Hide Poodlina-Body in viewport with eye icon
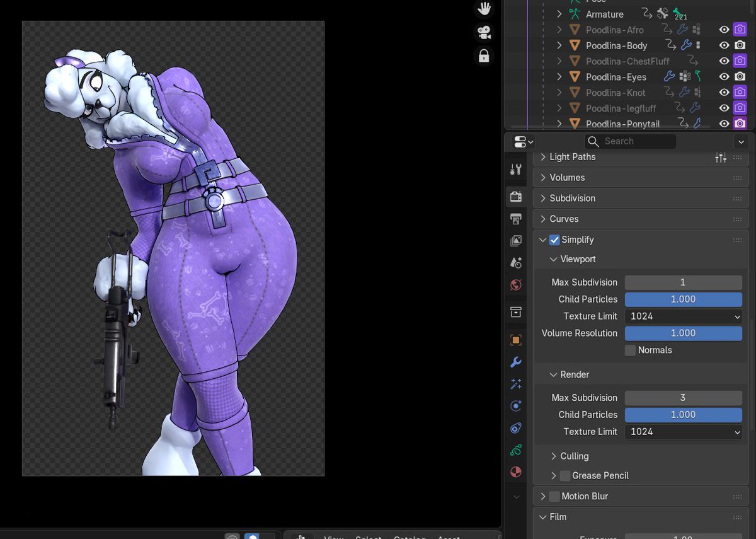 724,45
